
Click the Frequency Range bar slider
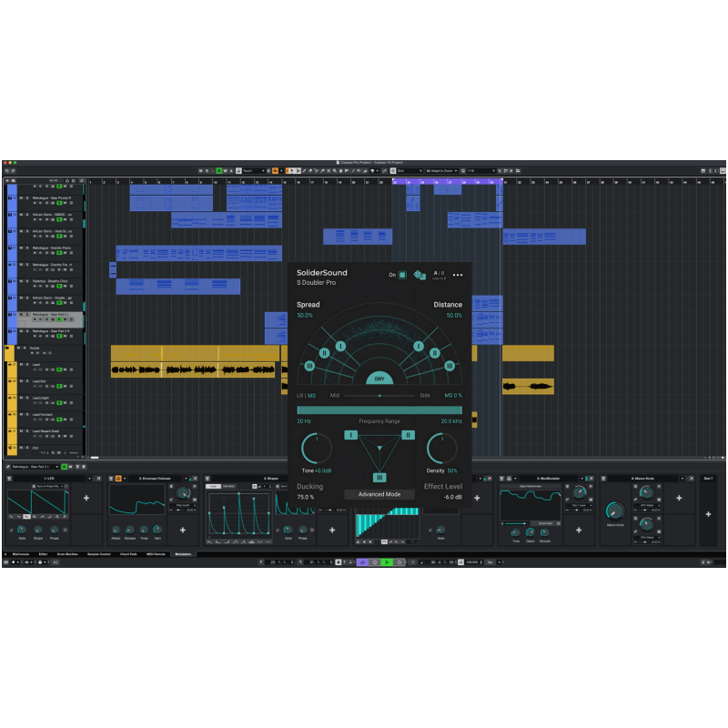[379, 410]
